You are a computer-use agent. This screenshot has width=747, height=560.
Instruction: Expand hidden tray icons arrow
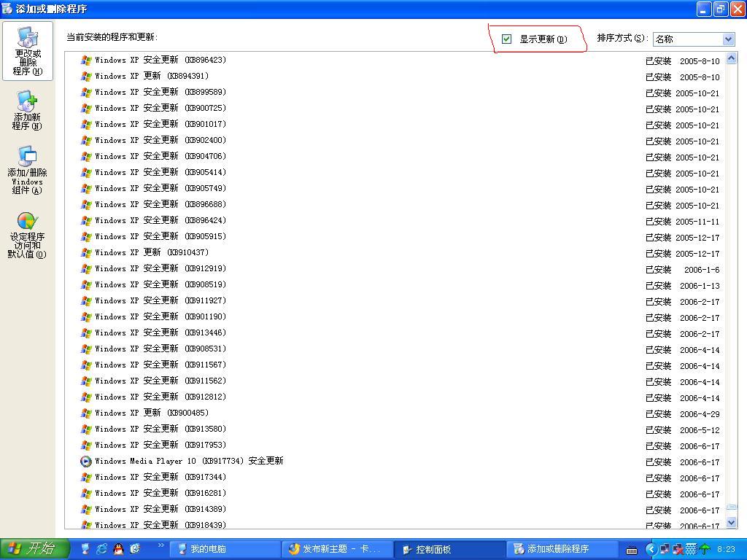click(x=651, y=550)
